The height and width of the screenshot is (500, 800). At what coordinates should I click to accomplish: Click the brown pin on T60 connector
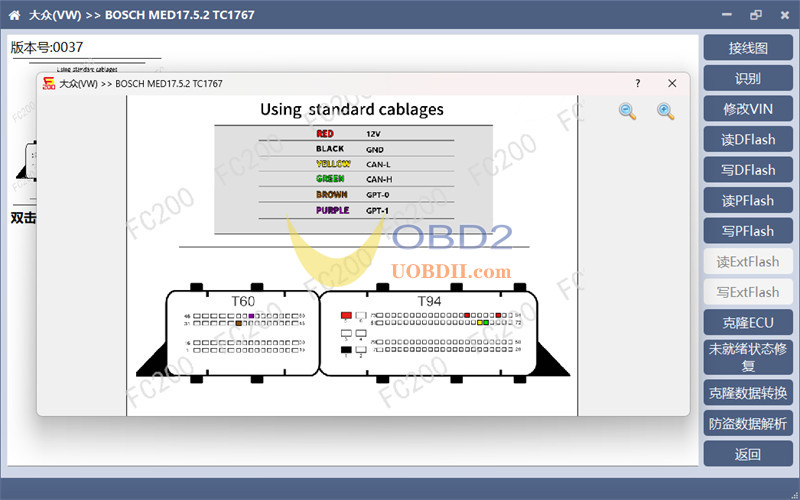pyautogui.click(x=239, y=323)
